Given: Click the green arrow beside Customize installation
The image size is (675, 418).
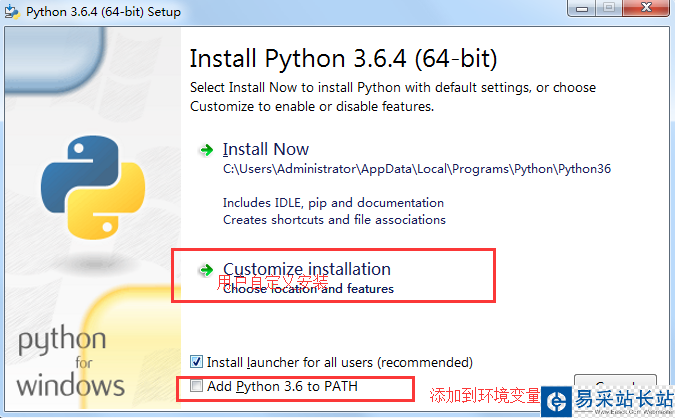Looking at the screenshot, I should pos(206,270).
